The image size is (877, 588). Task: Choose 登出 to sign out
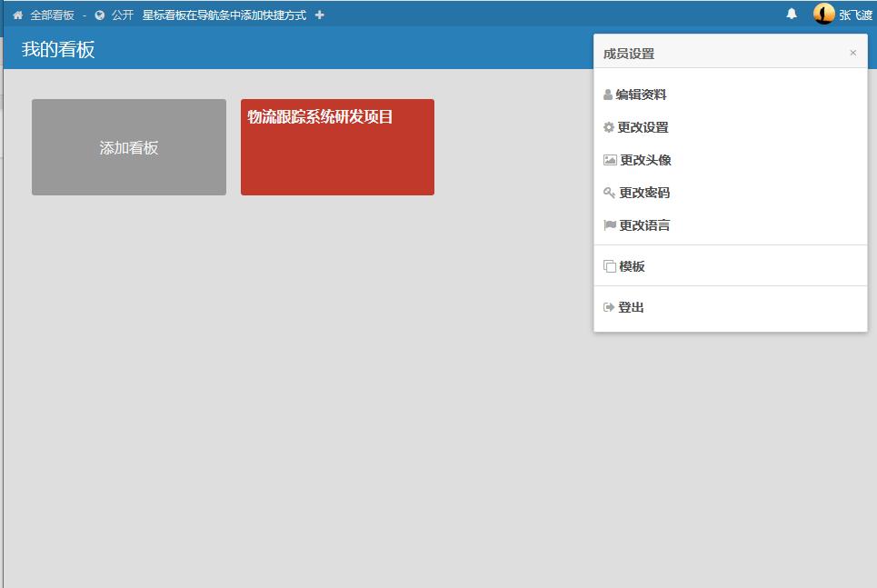[631, 307]
